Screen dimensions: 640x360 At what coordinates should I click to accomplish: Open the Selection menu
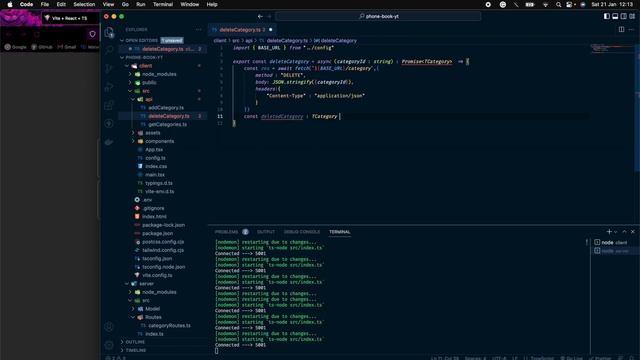click(84, 4)
